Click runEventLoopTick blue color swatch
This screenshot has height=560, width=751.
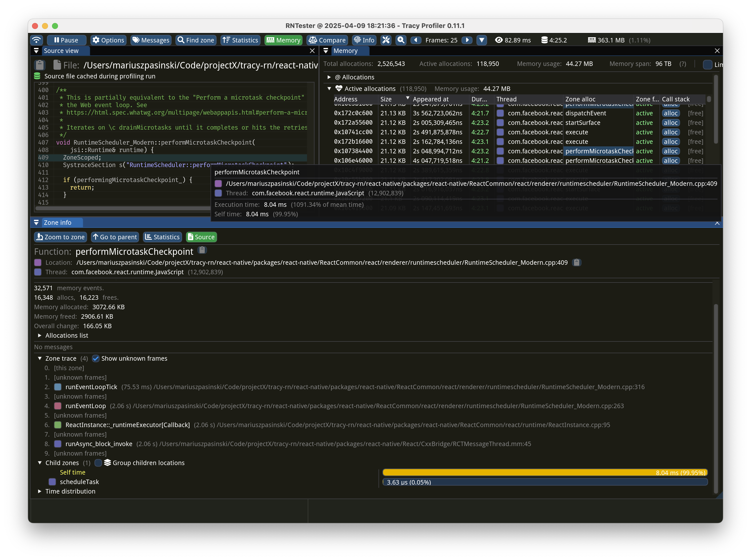point(58,387)
